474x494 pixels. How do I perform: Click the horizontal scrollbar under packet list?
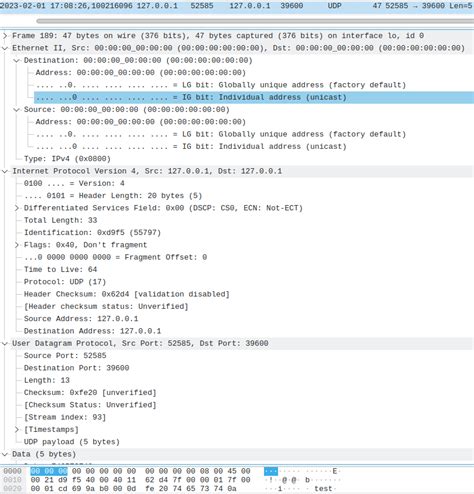(x=255, y=21)
